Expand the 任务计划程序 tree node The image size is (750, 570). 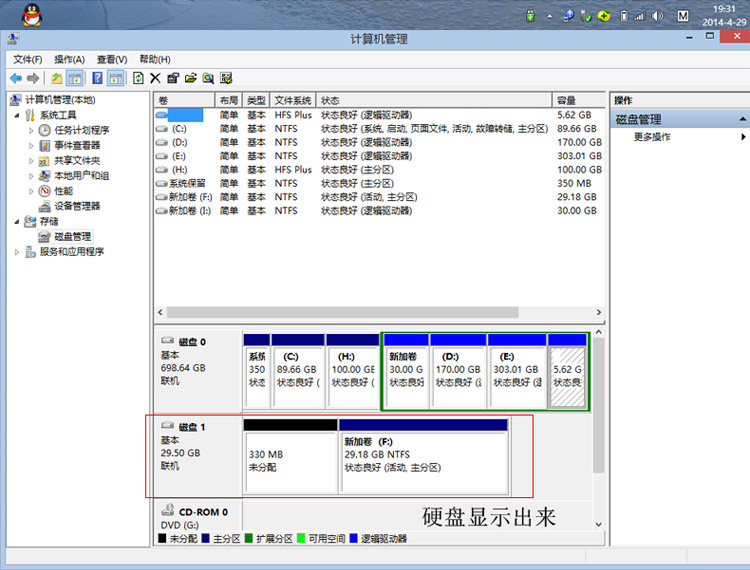pyautogui.click(x=31, y=131)
